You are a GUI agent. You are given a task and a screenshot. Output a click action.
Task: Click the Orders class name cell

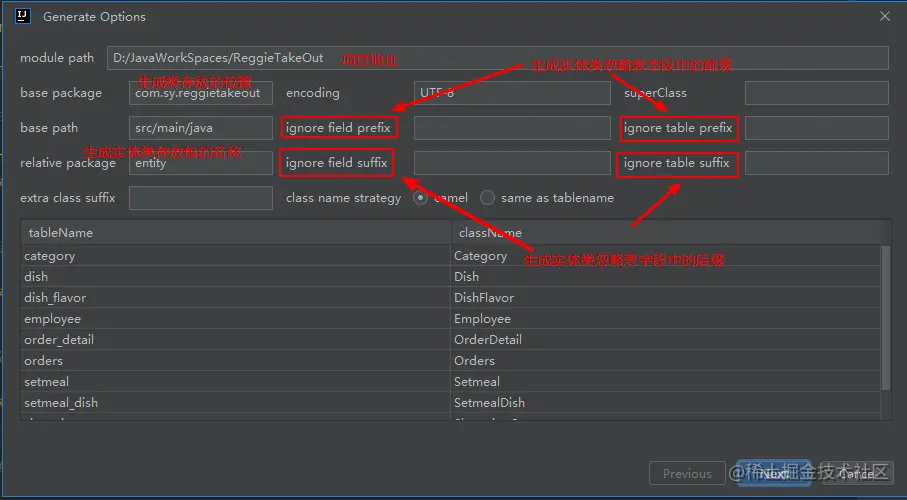(x=666, y=361)
